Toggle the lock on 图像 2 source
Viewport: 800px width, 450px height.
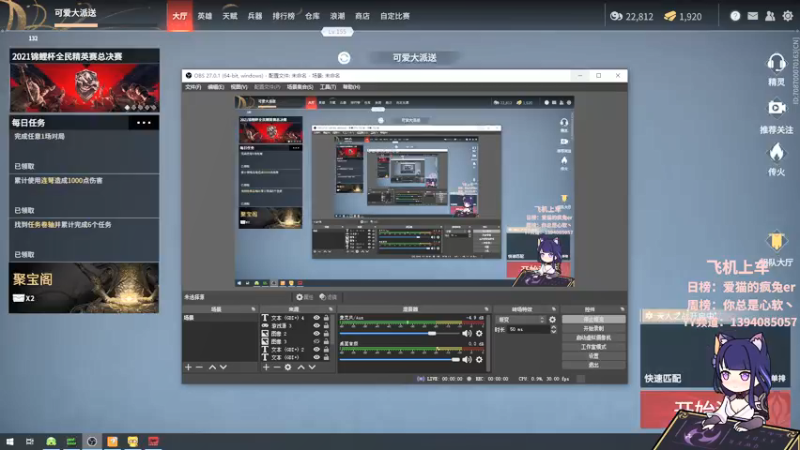click(326, 334)
